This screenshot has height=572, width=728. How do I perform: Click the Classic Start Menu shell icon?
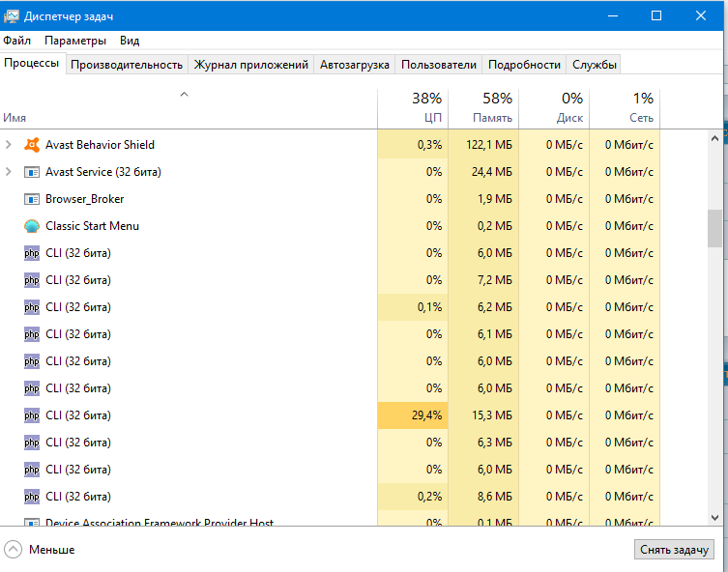point(32,226)
